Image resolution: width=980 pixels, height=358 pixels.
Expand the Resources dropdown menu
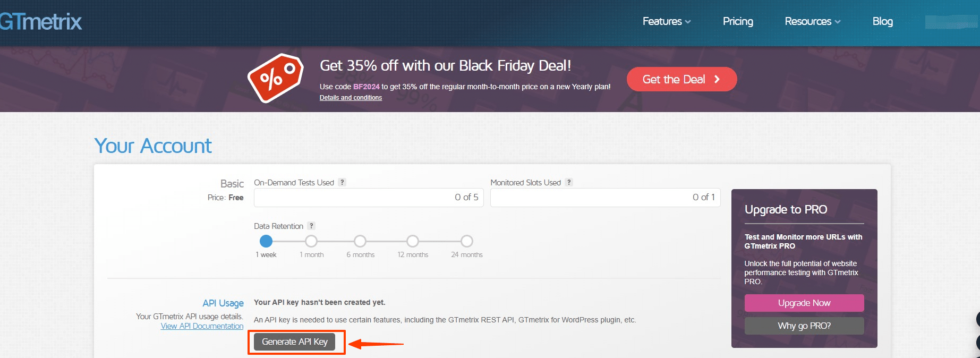pos(813,21)
